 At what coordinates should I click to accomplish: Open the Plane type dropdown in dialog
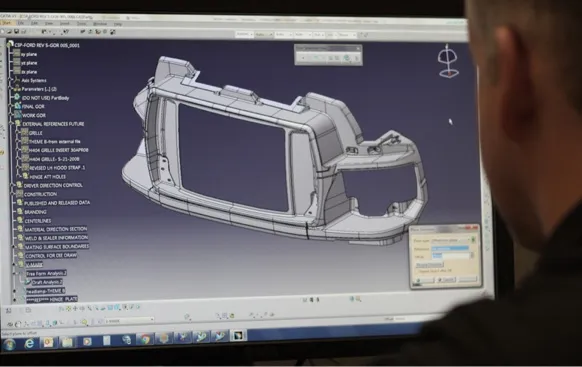(450, 240)
